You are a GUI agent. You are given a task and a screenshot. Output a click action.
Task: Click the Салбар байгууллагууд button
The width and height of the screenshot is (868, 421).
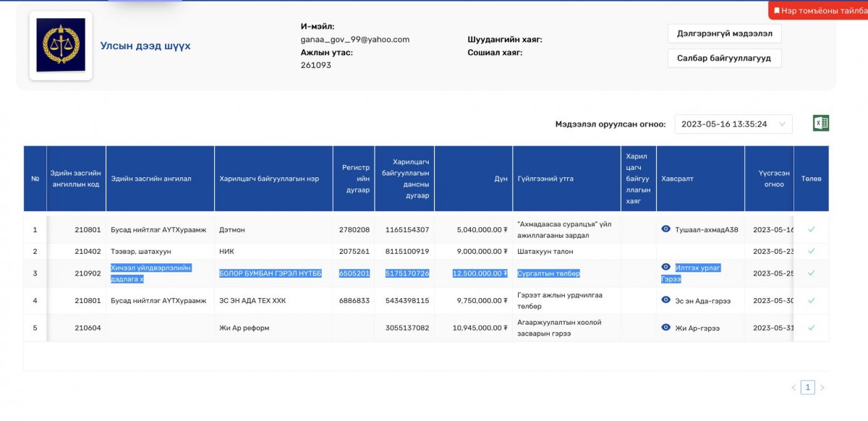coord(724,58)
